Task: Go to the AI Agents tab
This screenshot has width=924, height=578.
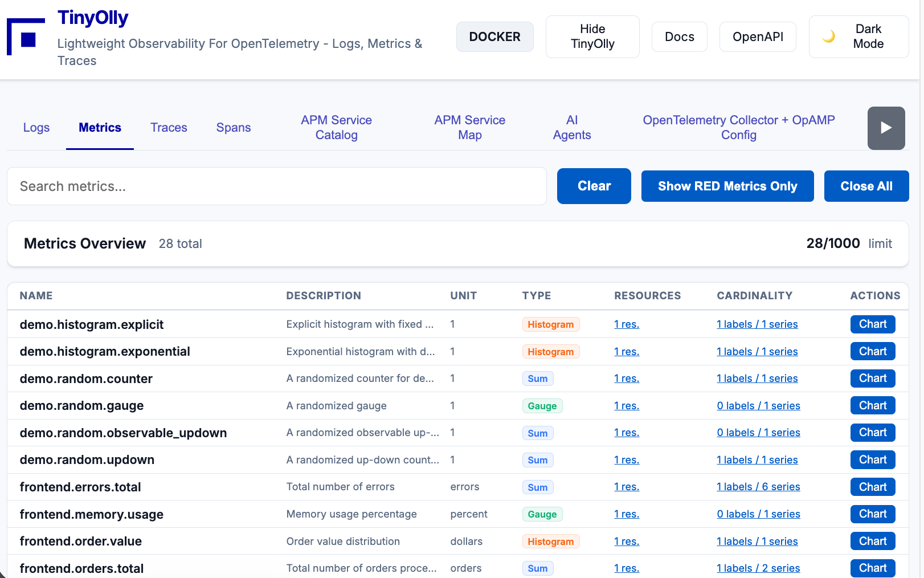Action: pyautogui.click(x=571, y=128)
